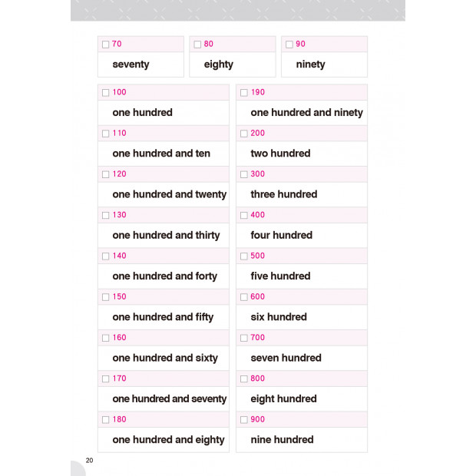Viewport: 476px width, 476px height.
Task: Check the box next to 190
Action: pyautogui.click(x=244, y=93)
